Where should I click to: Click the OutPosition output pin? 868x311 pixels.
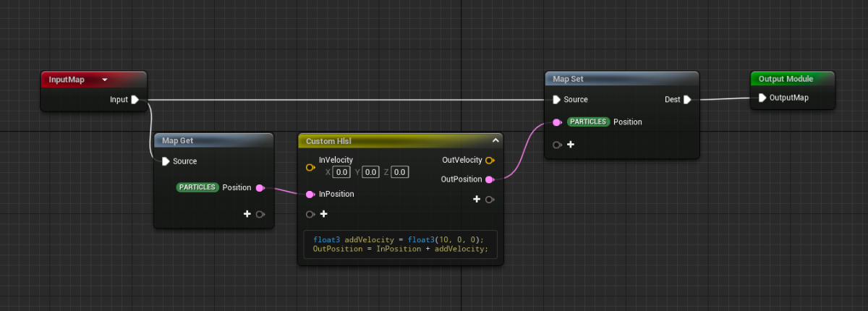[x=490, y=179]
